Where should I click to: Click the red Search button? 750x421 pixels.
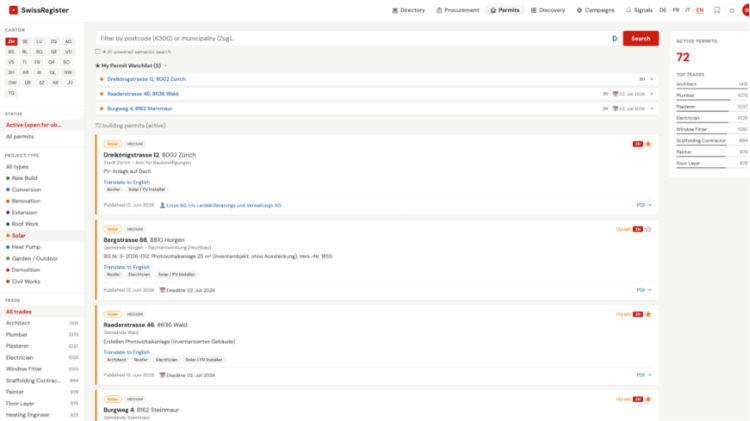[x=640, y=38]
